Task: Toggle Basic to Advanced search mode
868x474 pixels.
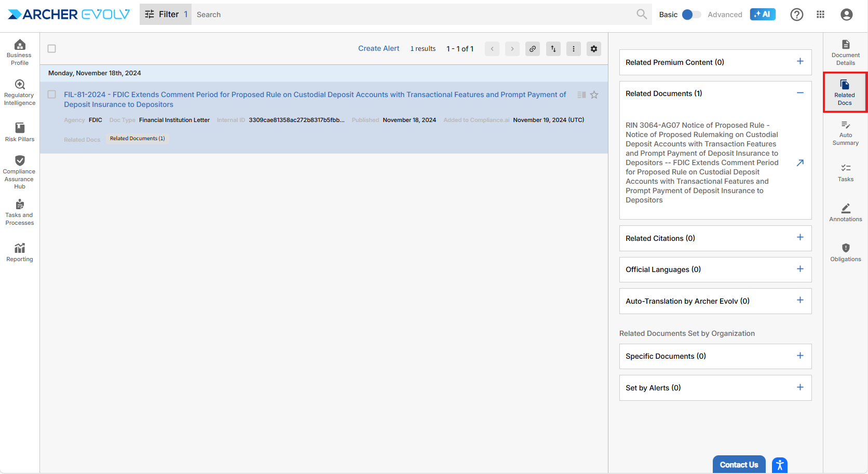Action: pyautogui.click(x=691, y=15)
